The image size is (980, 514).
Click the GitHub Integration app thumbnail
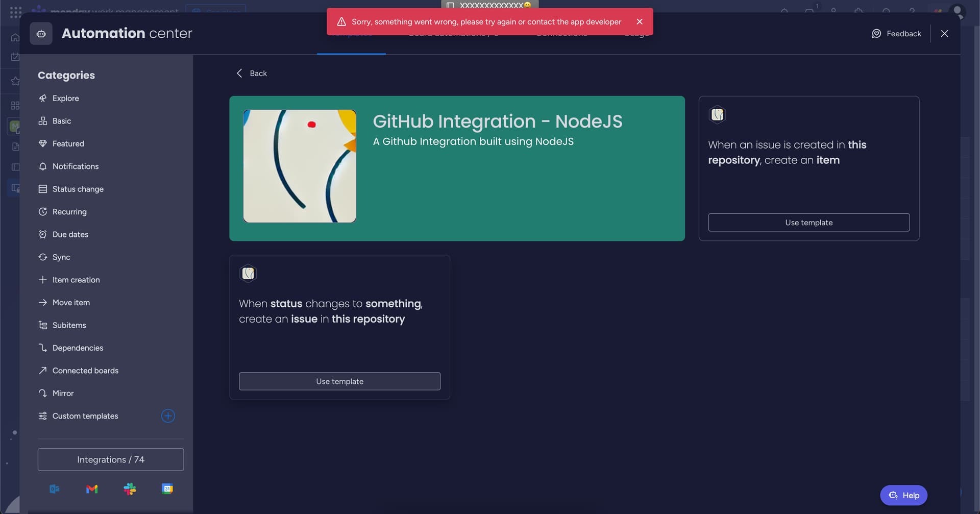pyautogui.click(x=300, y=166)
